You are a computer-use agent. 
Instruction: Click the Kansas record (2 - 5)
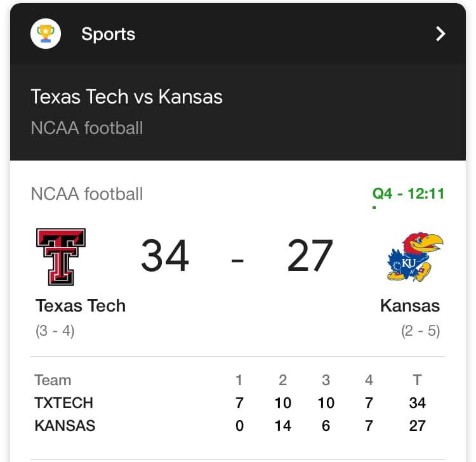tap(420, 331)
